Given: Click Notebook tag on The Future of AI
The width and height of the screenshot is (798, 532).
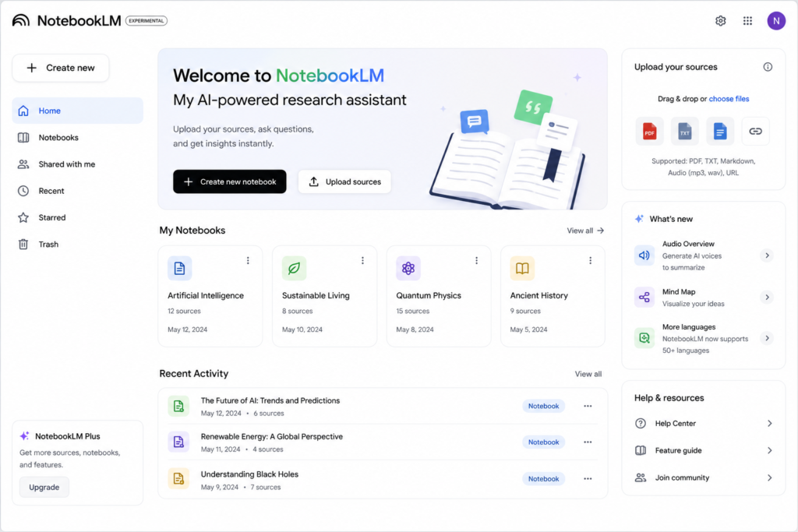Looking at the screenshot, I should pyautogui.click(x=543, y=406).
